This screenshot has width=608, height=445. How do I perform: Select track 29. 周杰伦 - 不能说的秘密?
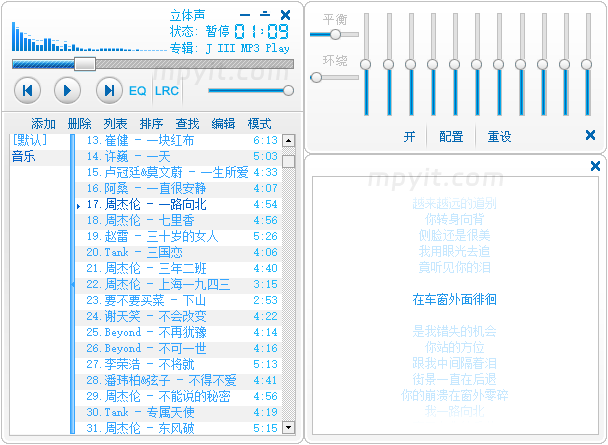[178, 396]
